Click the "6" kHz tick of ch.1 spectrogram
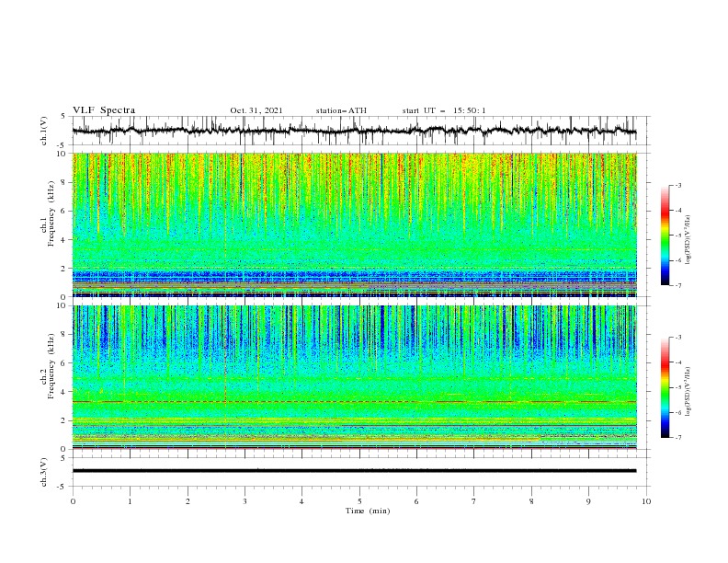 (x=64, y=212)
